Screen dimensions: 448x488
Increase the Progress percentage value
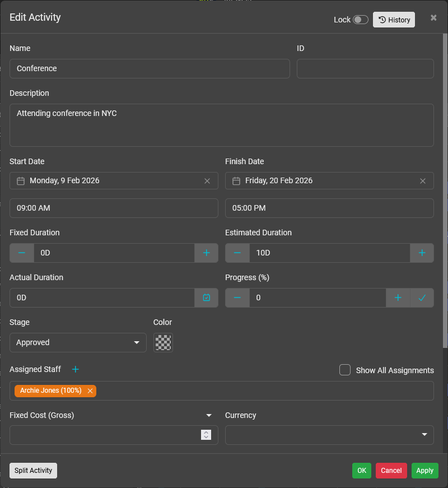398,298
